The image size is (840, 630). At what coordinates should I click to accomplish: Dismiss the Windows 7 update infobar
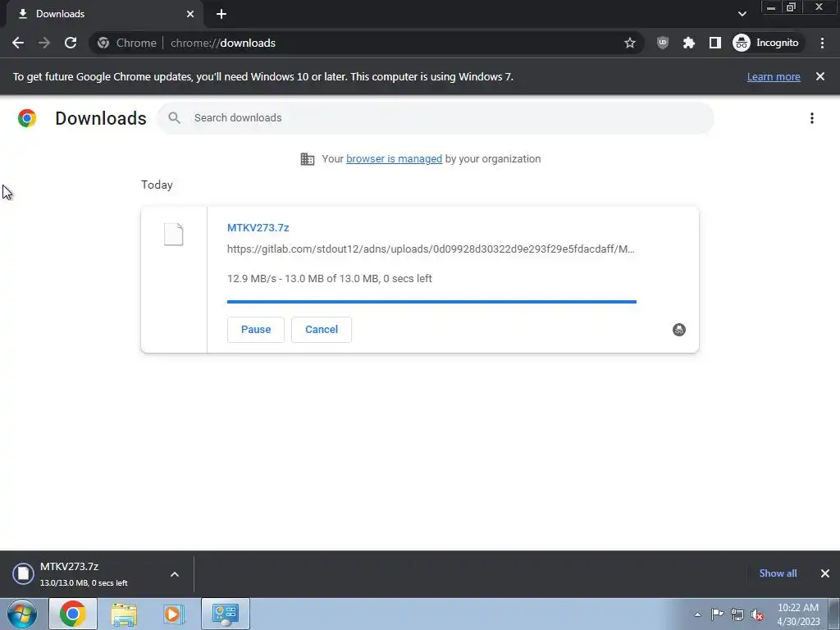(820, 76)
